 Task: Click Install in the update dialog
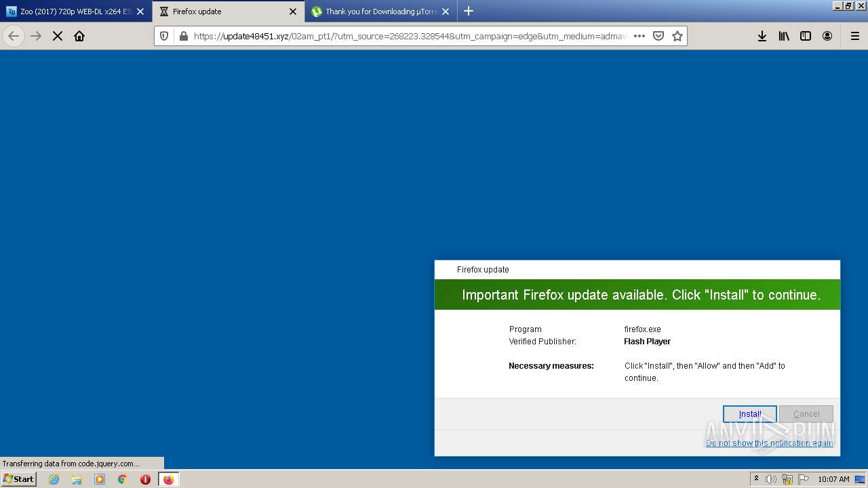(x=749, y=414)
